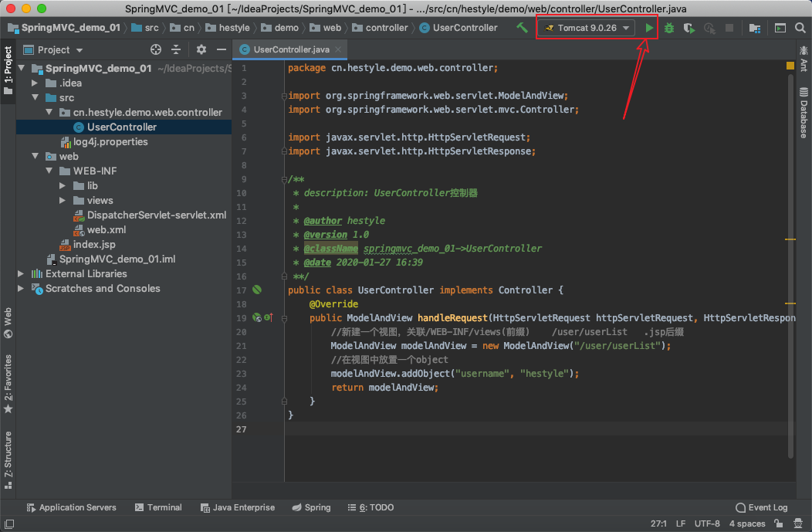
Task: Toggle tool window bars icon in bottom-left corner
Action: [8, 524]
